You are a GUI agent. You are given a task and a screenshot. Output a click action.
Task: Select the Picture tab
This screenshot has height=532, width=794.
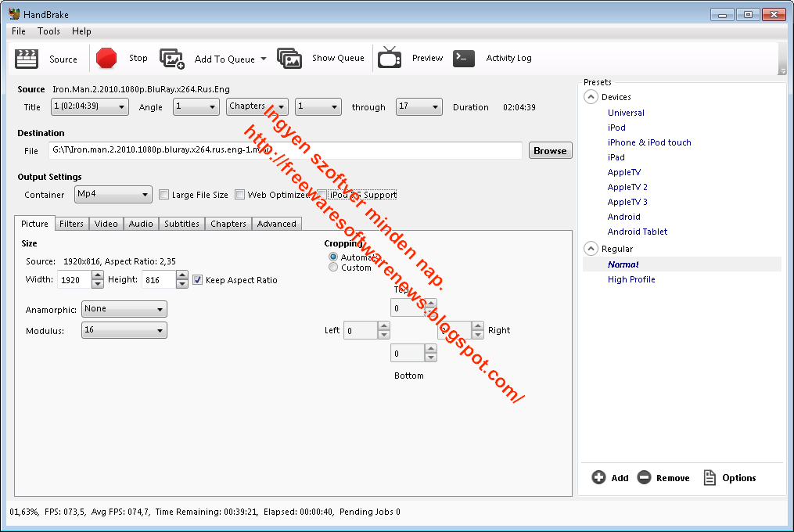[x=34, y=224]
